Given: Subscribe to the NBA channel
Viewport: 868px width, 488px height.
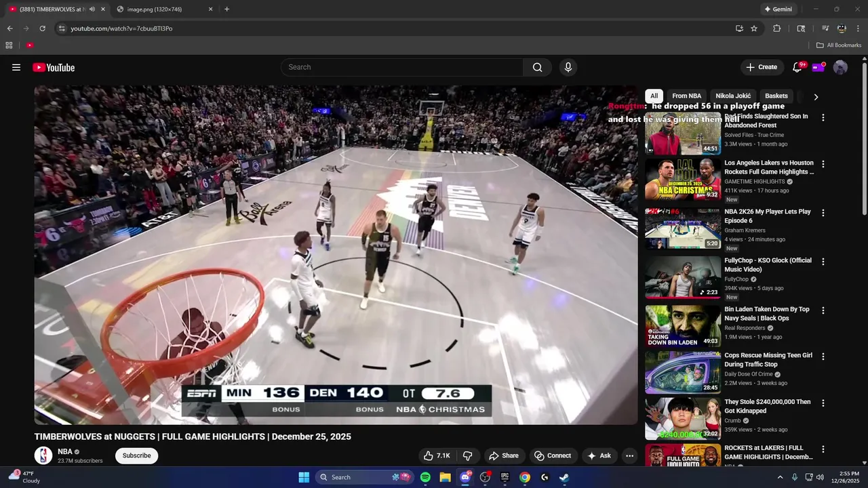Looking at the screenshot, I should point(136,455).
